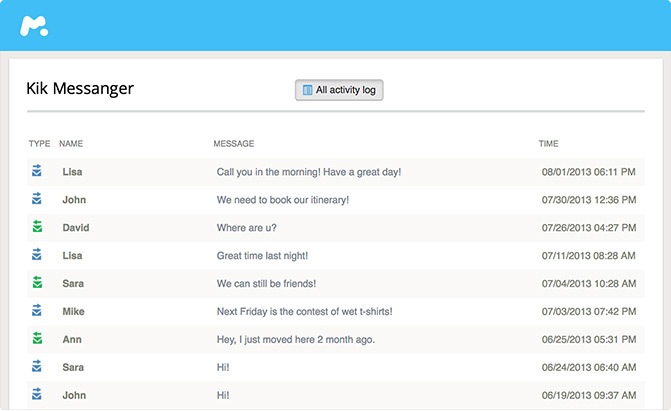Click timestamp 06/24/2013 06:40 AM
Image resolution: width=671 pixels, height=411 pixels.
(589, 367)
